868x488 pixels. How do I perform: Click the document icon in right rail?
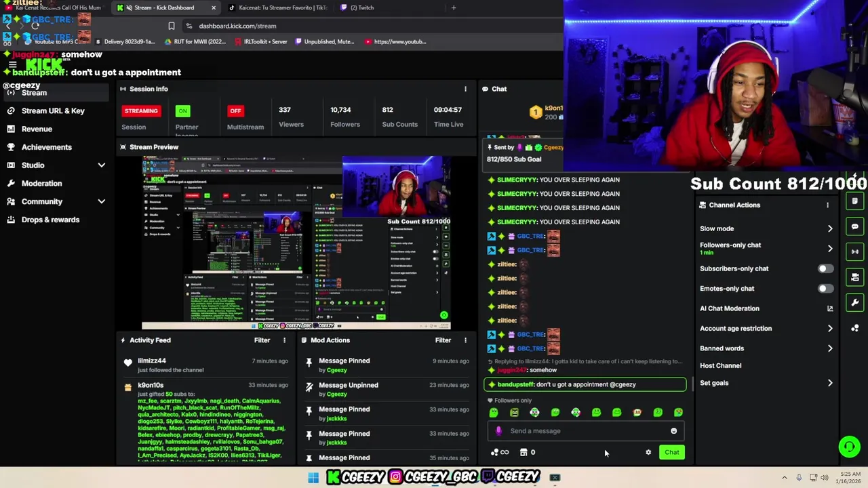(x=855, y=201)
